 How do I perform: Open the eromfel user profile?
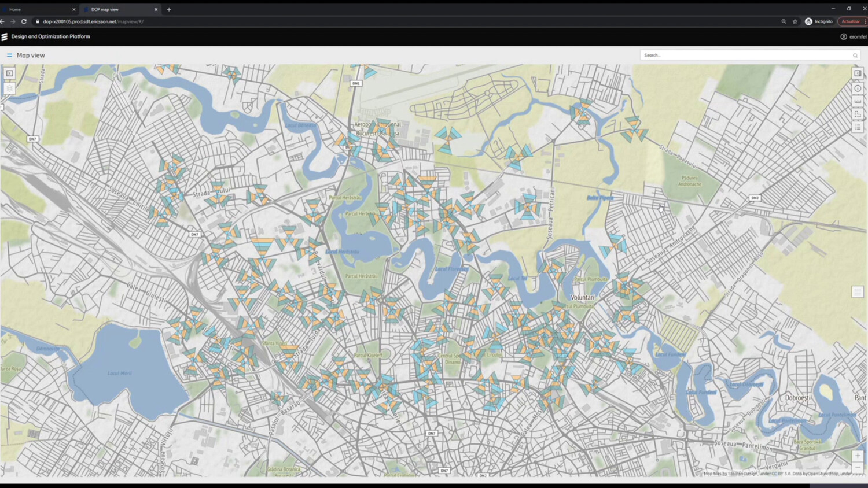pyautogui.click(x=854, y=36)
